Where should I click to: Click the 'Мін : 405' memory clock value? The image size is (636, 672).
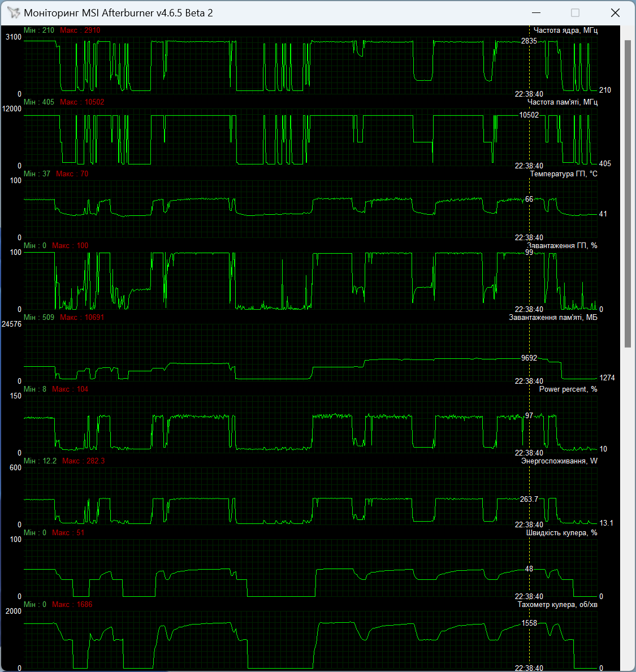click(x=39, y=102)
